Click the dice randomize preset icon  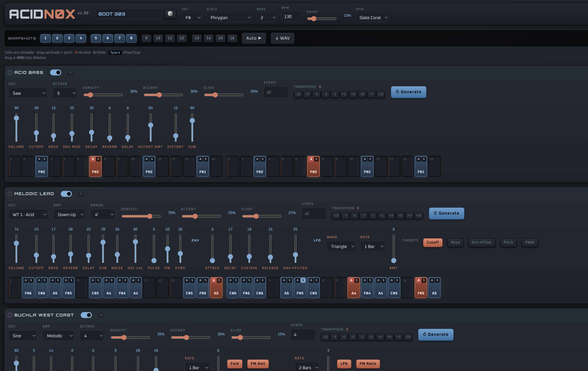(170, 14)
